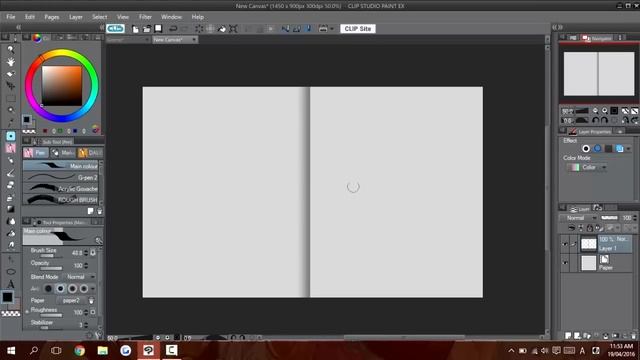
Task: Click the Clip Studio launcher icon
Action: coord(116,28)
